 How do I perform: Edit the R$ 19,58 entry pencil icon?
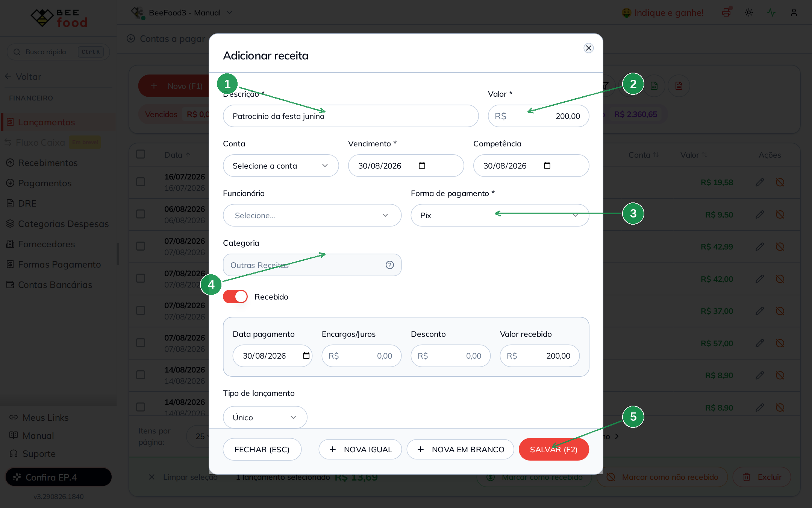click(760, 183)
